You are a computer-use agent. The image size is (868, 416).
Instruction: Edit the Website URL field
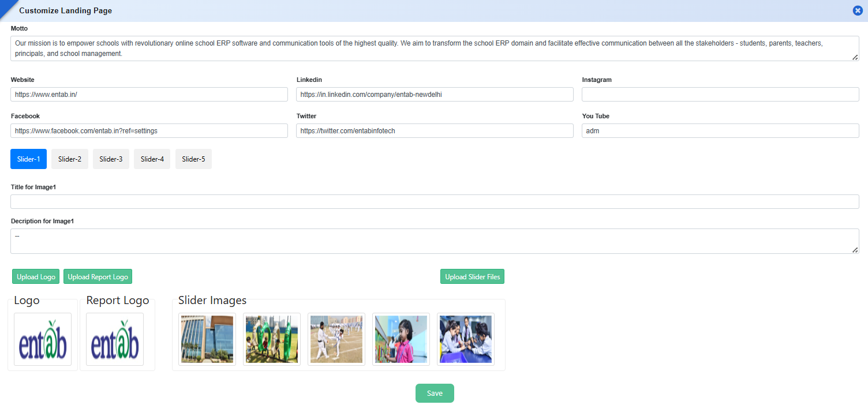pos(149,95)
